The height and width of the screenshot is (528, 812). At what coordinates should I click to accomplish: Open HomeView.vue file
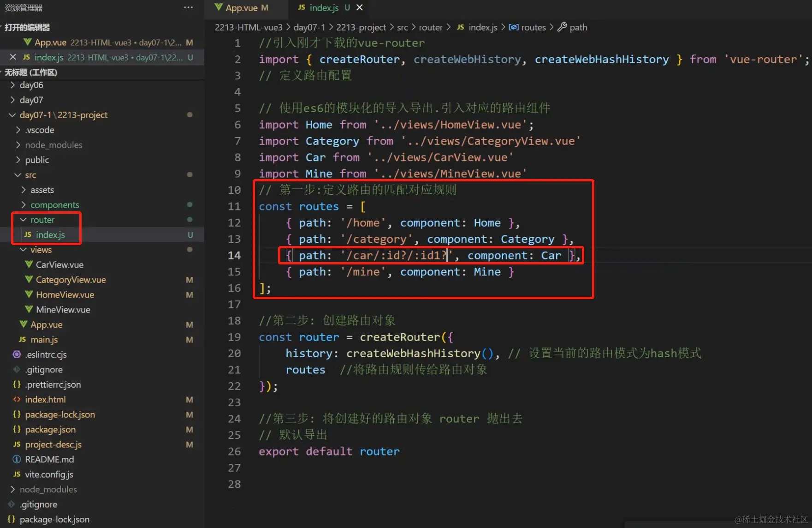(x=65, y=294)
